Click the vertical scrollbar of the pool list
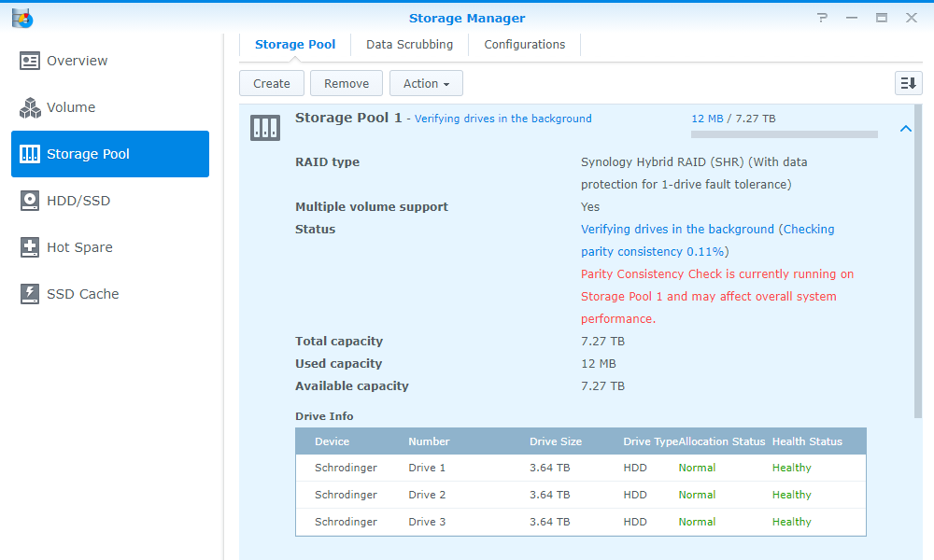The height and width of the screenshot is (560, 934). 918,261
